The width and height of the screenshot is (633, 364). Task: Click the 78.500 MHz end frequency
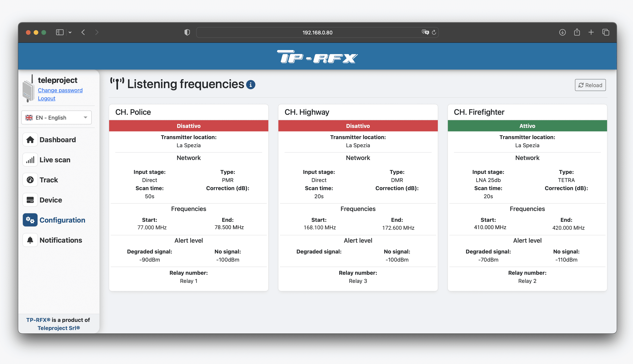229,227
